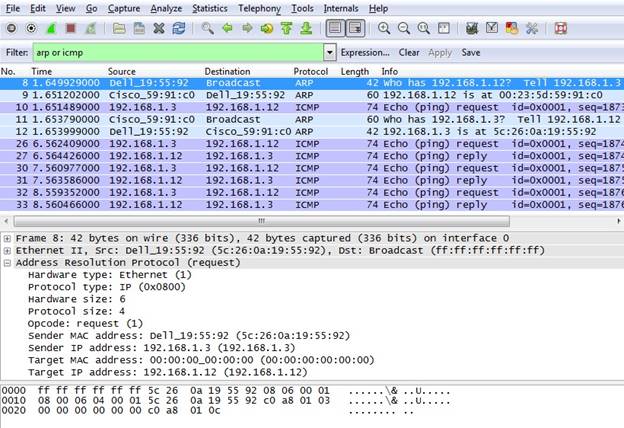Open the filter Expression... dialog
The height and width of the screenshot is (428, 624).
coord(365,53)
